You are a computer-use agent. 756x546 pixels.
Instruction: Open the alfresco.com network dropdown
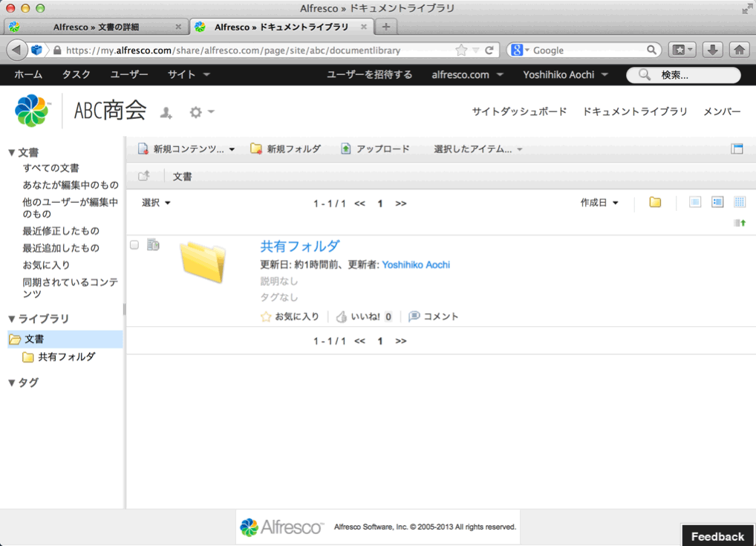(x=467, y=75)
